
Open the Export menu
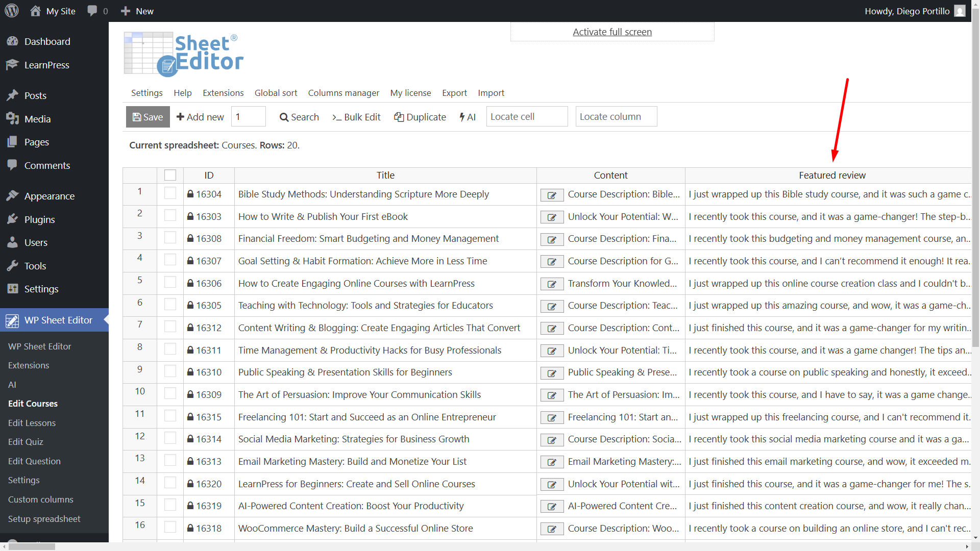click(454, 93)
